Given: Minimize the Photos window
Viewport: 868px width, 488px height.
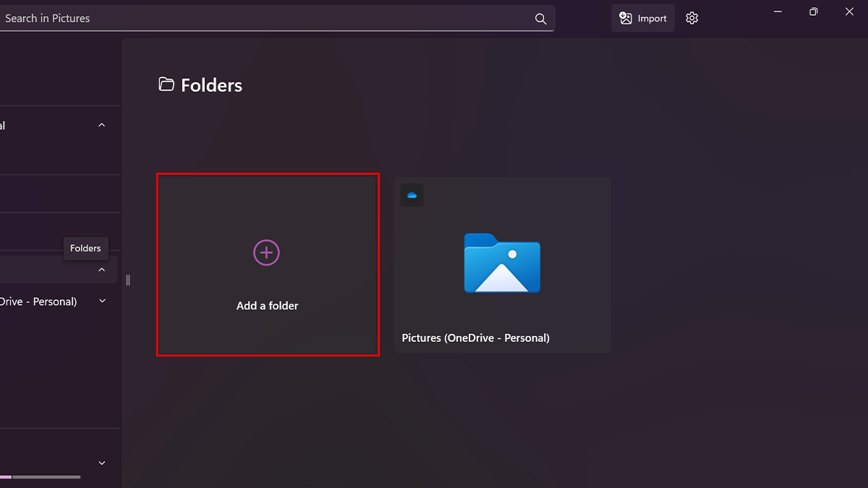Looking at the screenshot, I should [778, 12].
